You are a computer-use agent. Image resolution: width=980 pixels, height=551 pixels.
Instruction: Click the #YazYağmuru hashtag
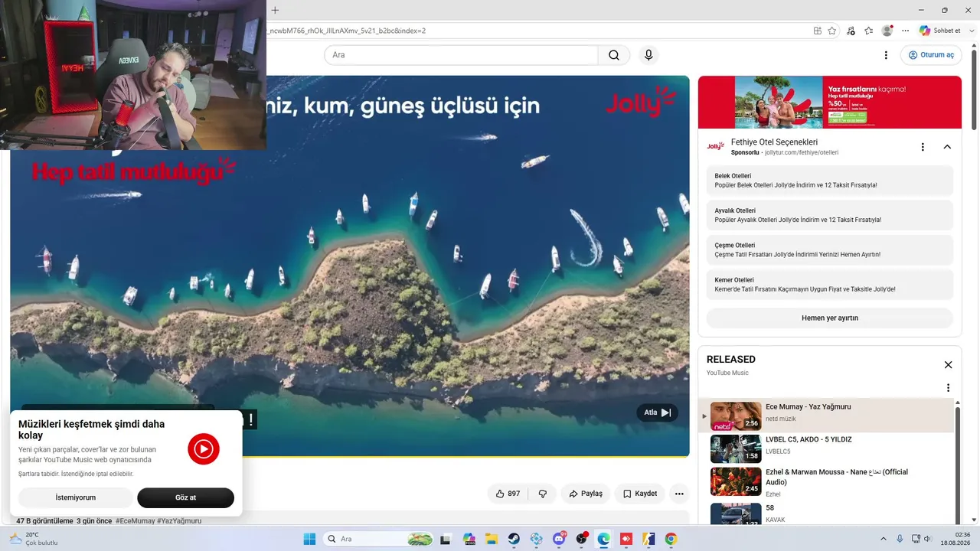[180, 521]
